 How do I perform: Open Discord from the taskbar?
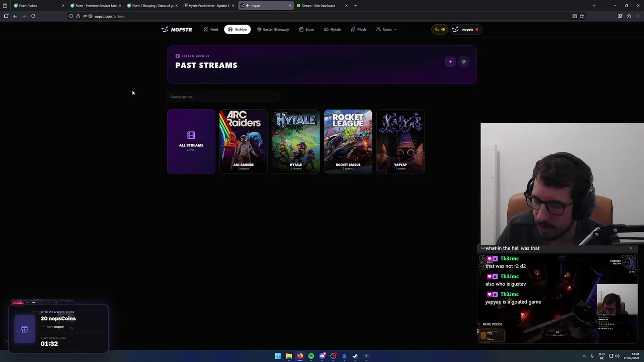point(322,356)
